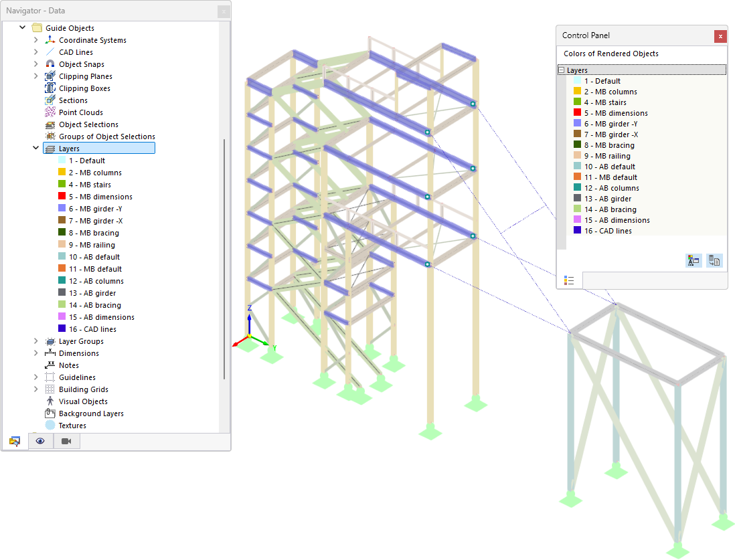Viewport: 735px width, 560px height.
Task: Click the Control Panel color legend tab icon
Action: [569, 280]
